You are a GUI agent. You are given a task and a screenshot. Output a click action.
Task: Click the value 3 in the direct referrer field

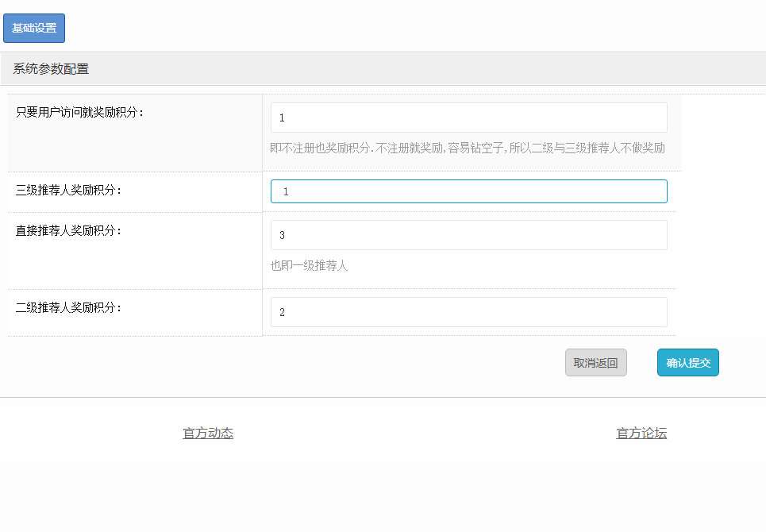282,236
